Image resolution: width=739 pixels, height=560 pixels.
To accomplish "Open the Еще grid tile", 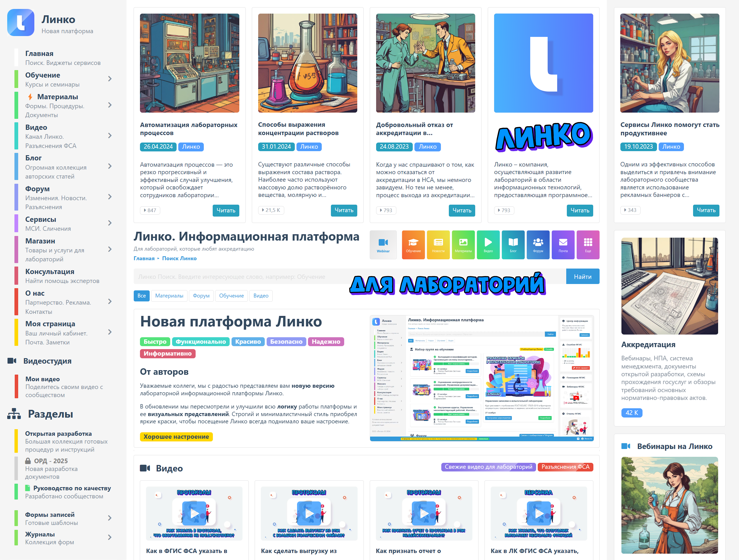I will (x=588, y=245).
